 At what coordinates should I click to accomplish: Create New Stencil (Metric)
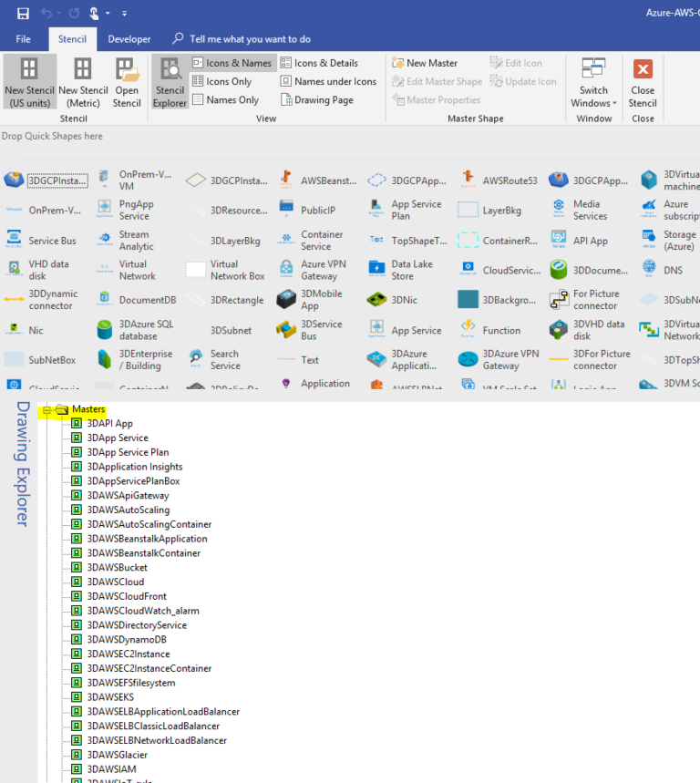83,82
